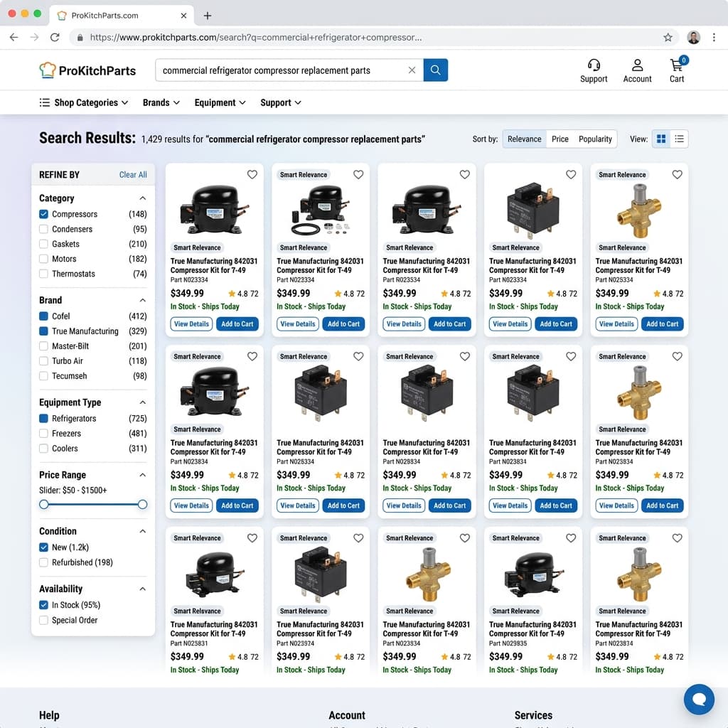The width and height of the screenshot is (728, 728).
Task: Open the chat bubble widget
Action: (699, 699)
